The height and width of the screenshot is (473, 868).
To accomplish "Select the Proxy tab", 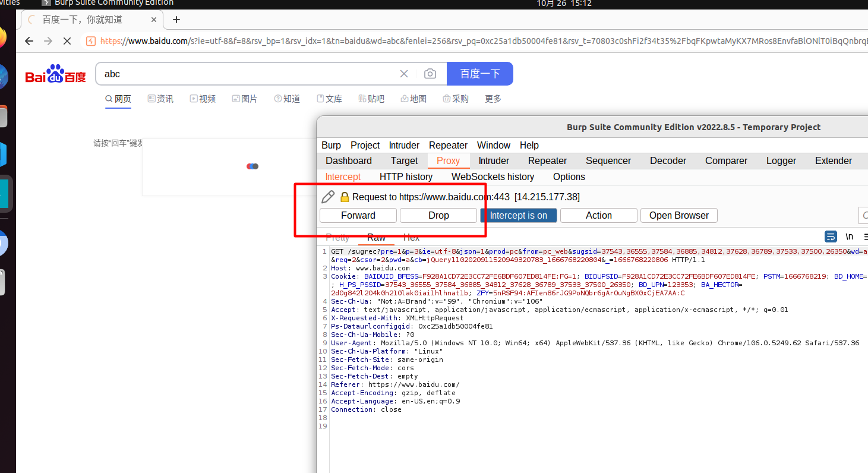I will click(449, 160).
